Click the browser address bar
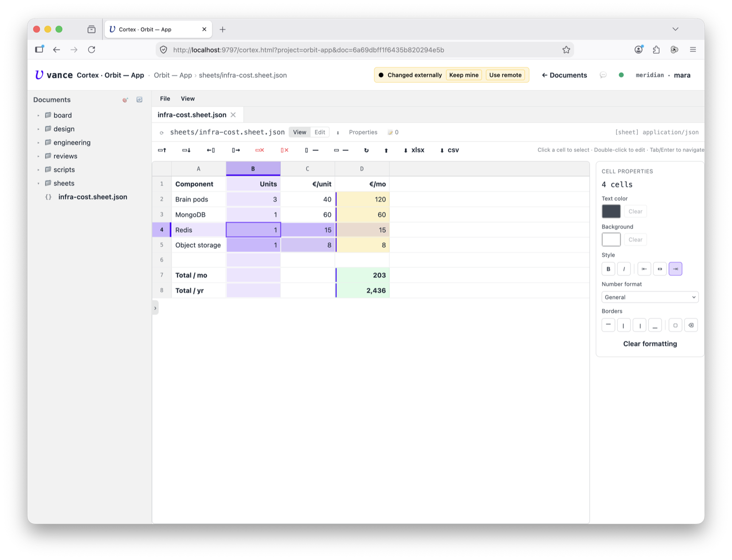732x560 pixels. [x=365, y=50]
